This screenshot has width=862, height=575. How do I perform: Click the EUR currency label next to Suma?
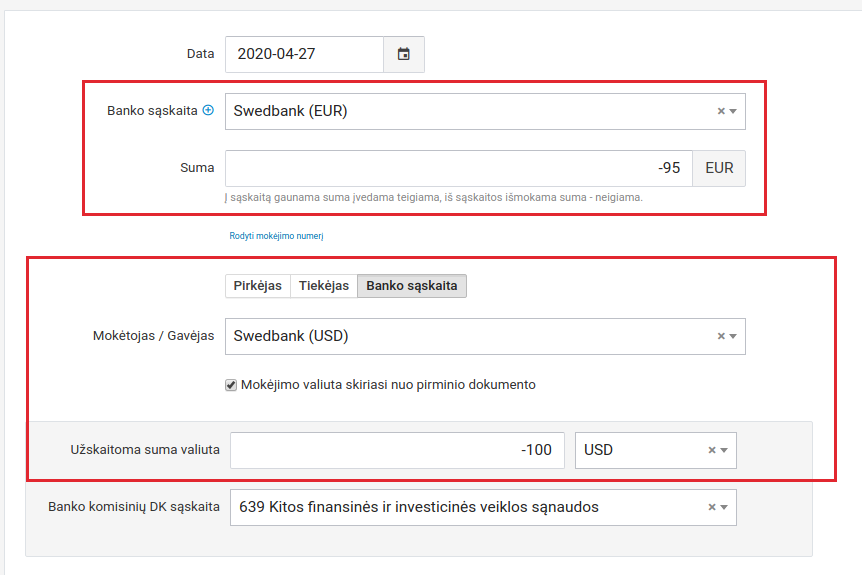(x=719, y=168)
